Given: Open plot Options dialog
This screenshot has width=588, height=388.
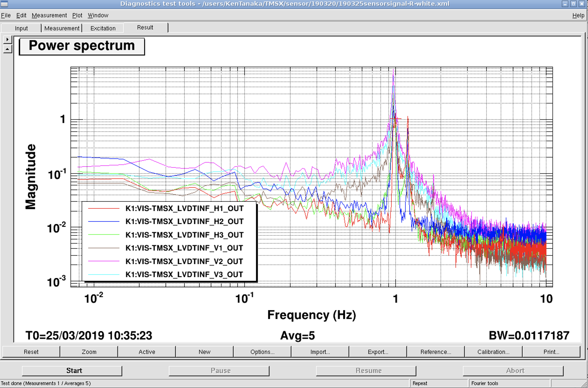Looking at the screenshot, I should tap(262, 352).
